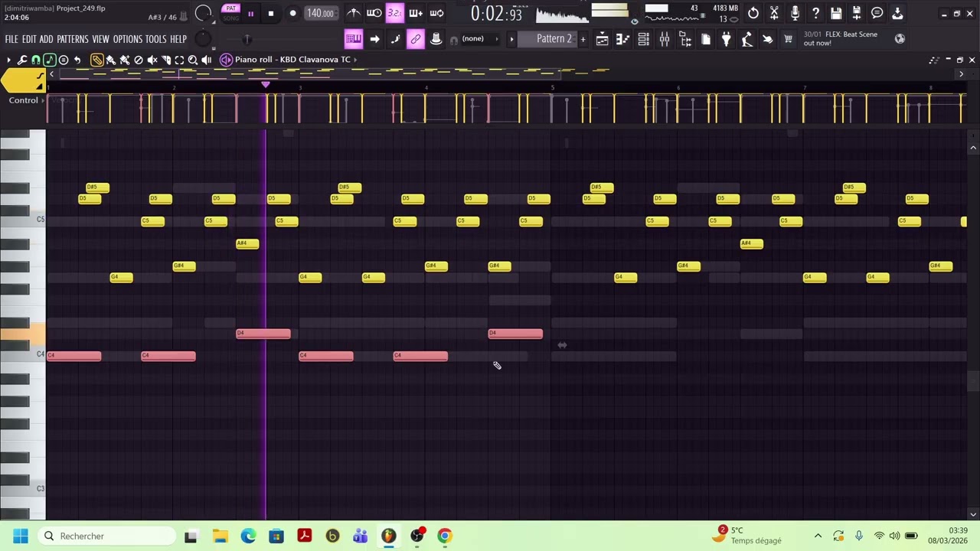Click the multilink to controllers knob icon
The image size is (980, 551).
pos(436,39)
